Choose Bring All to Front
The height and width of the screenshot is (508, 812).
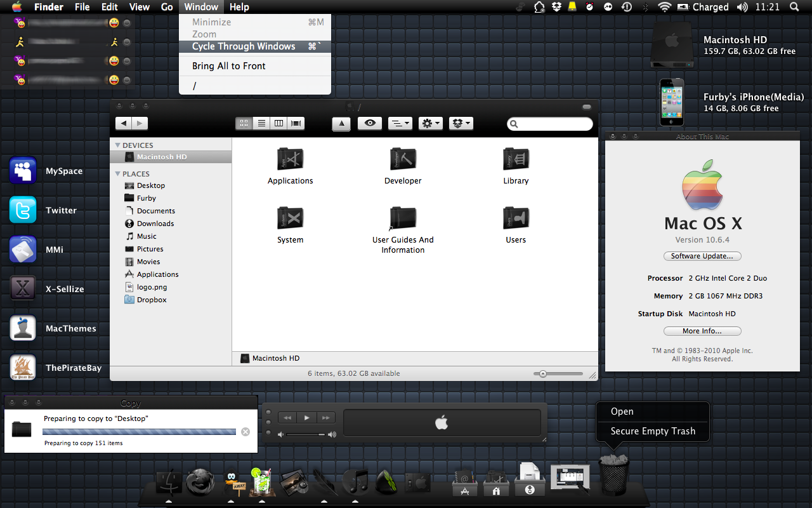(255, 66)
